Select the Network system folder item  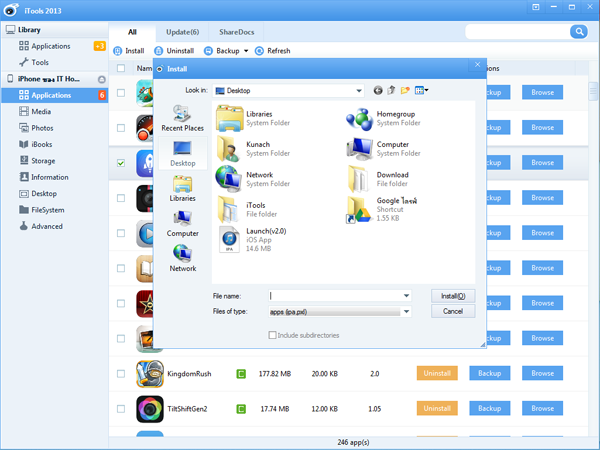pyautogui.click(x=253, y=179)
